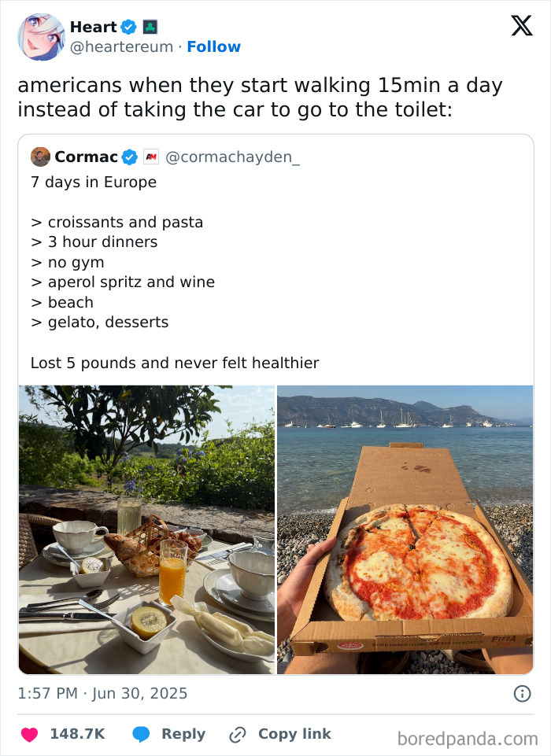Click Heart's anime profile avatar
The height and width of the screenshot is (756, 551).
coord(40,36)
